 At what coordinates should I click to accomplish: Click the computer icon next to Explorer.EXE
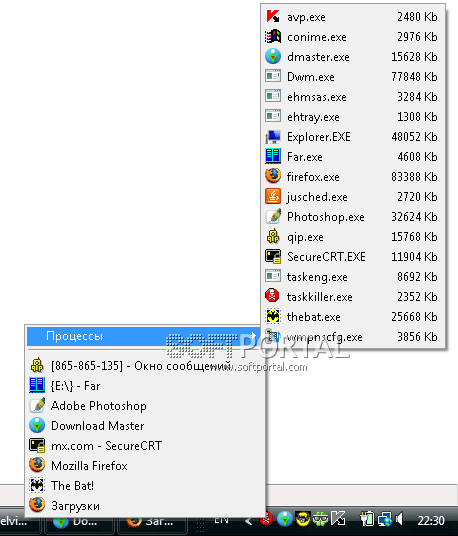[x=273, y=137]
